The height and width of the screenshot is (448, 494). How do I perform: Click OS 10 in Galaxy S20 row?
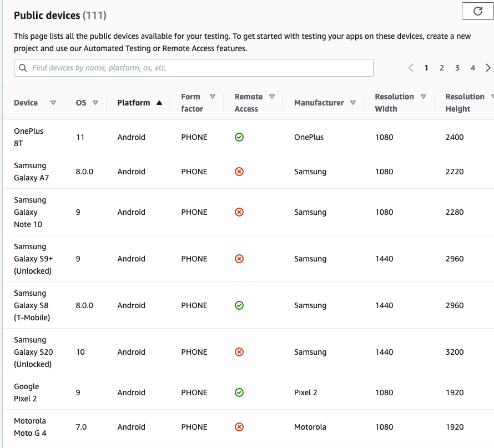click(x=80, y=352)
